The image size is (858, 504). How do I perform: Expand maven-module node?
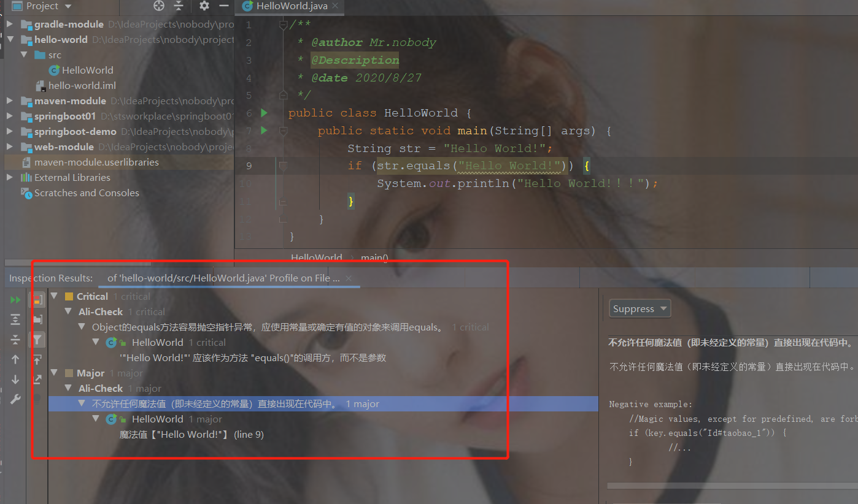pyautogui.click(x=10, y=101)
